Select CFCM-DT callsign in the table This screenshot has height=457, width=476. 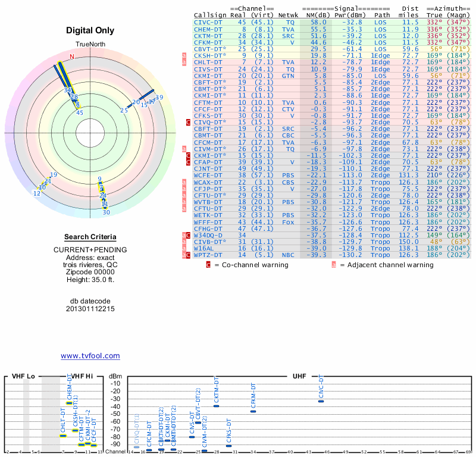click(208, 142)
